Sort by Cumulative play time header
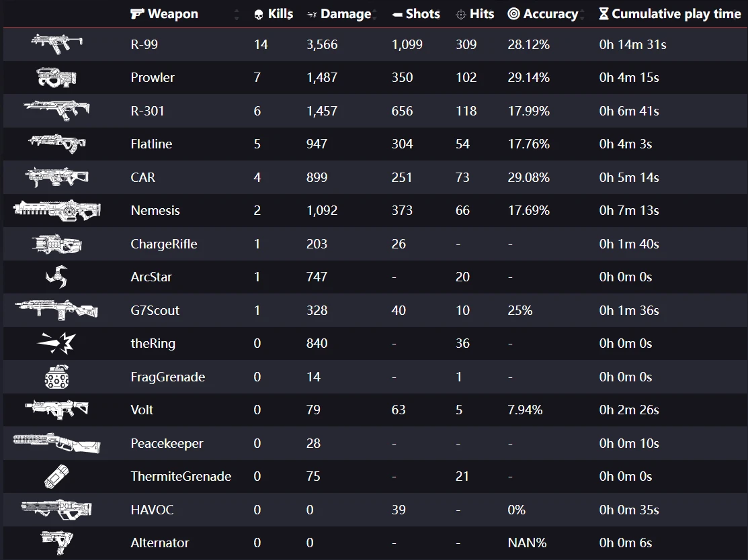Viewport: 748px width, 560px height. point(669,14)
